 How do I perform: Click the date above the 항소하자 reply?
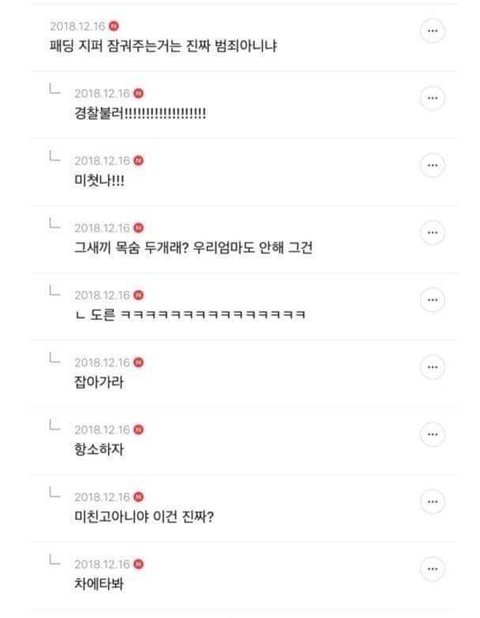tap(102, 430)
